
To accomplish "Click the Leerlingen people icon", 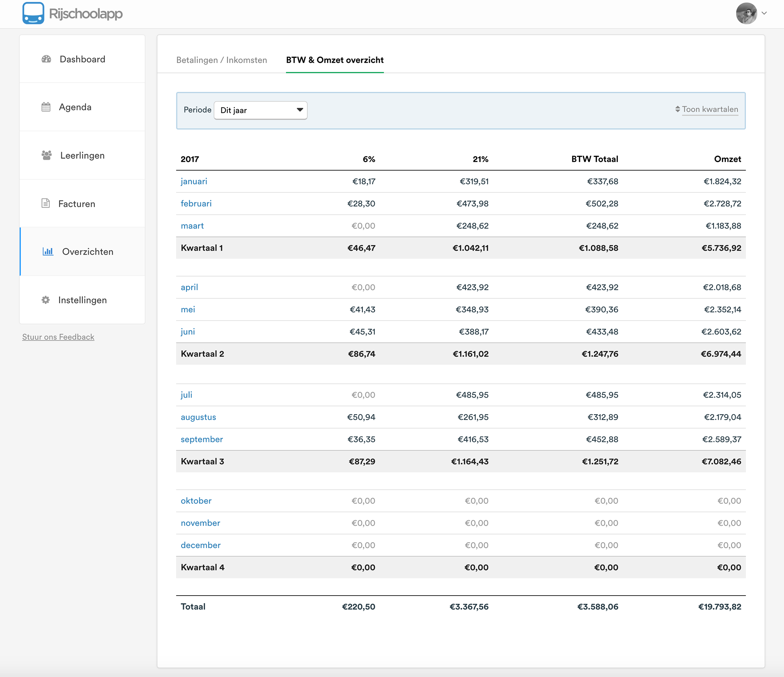I will [47, 155].
